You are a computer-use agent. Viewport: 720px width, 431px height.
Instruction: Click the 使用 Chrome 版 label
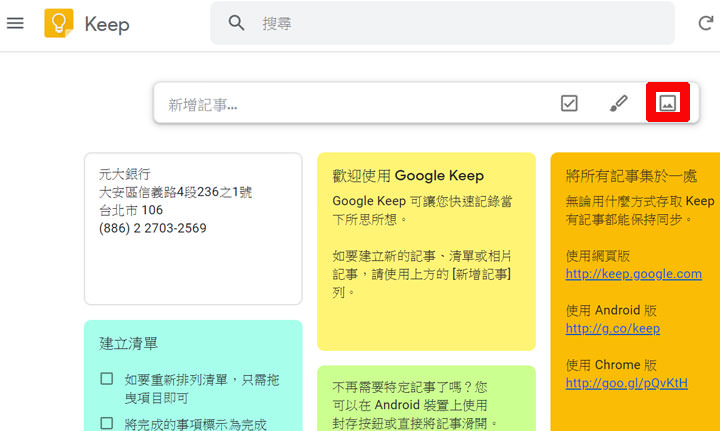pos(611,365)
